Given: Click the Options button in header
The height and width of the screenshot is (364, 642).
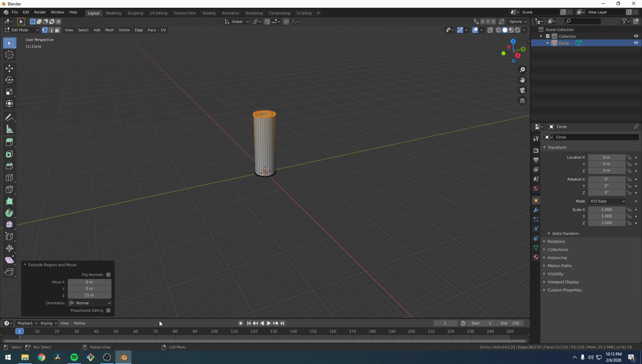Looking at the screenshot, I should [x=517, y=21].
